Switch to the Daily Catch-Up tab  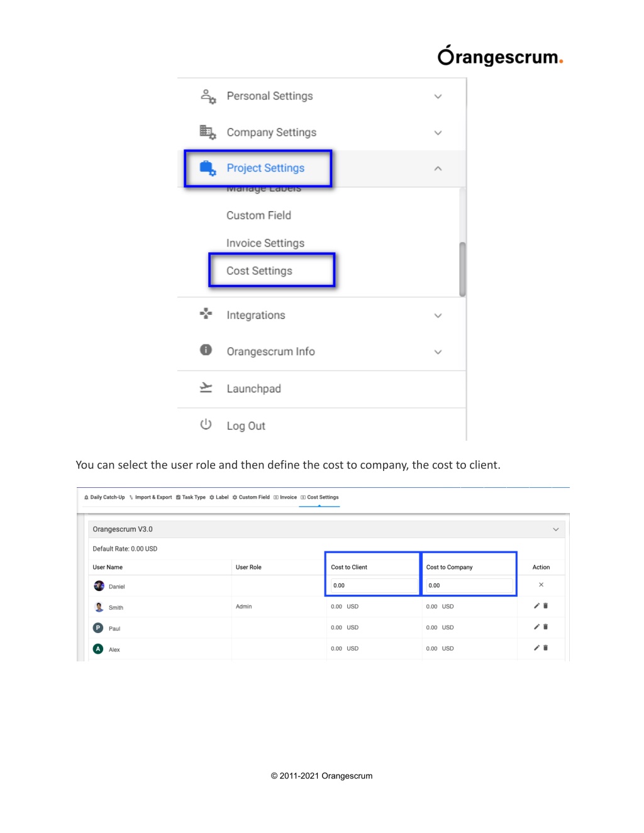tap(104, 497)
